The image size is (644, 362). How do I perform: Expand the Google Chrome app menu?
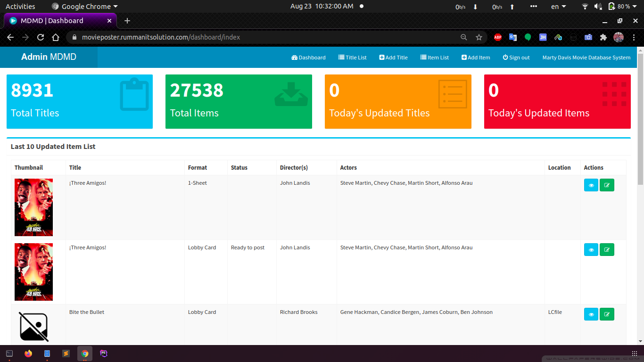click(x=85, y=7)
